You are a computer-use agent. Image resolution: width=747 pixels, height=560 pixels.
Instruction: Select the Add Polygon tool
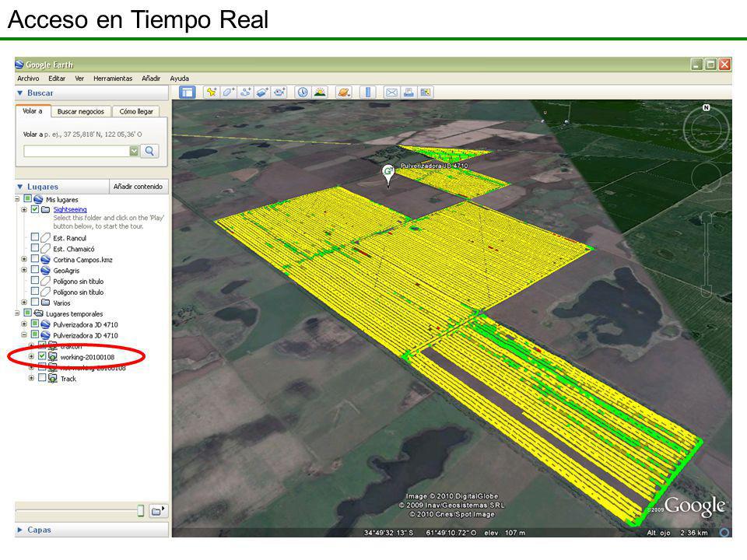[229, 93]
